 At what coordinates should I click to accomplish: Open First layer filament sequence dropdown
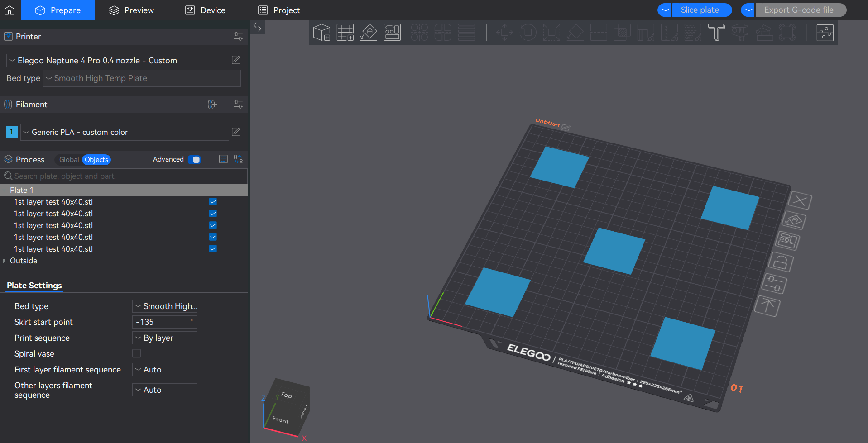(165, 370)
